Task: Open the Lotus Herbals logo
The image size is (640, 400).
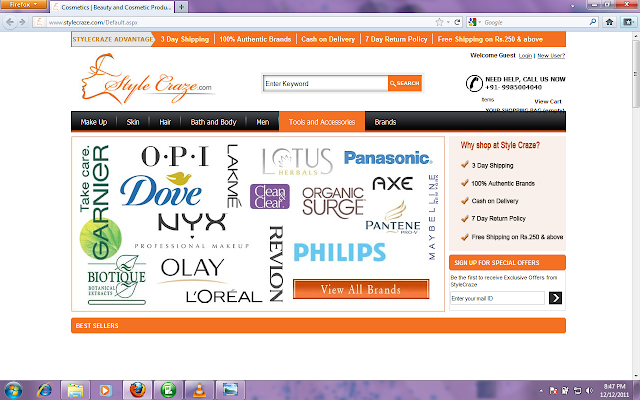Action: (297, 162)
